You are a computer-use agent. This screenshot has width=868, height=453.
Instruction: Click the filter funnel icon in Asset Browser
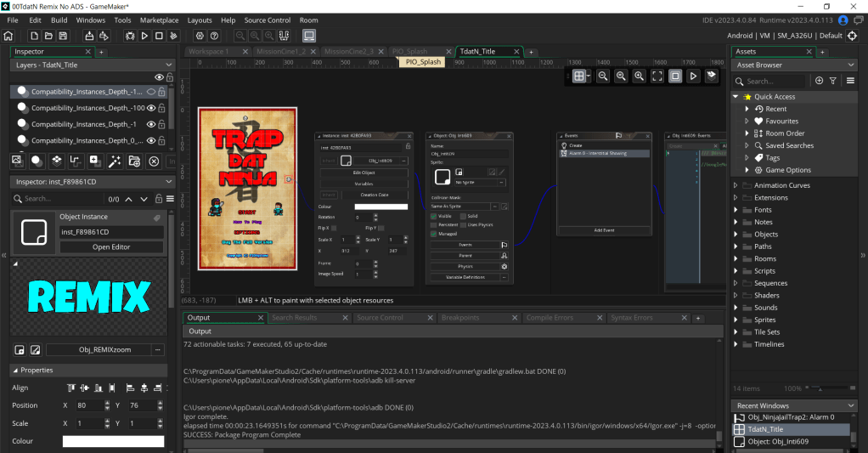(x=833, y=81)
